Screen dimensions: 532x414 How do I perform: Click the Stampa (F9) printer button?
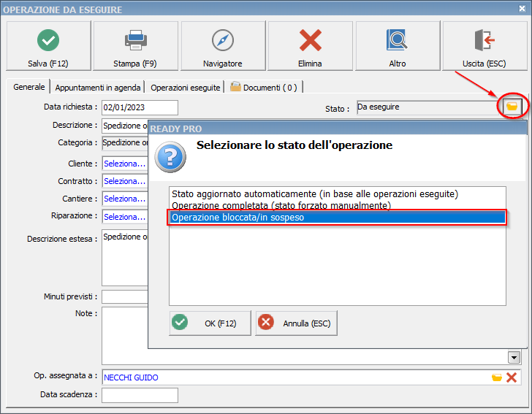coord(135,46)
